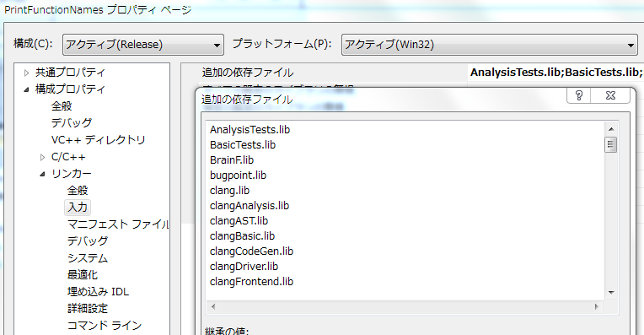This screenshot has height=335, width=644.
Task: Select 構成プロパティ tree label
Action: (70, 89)
